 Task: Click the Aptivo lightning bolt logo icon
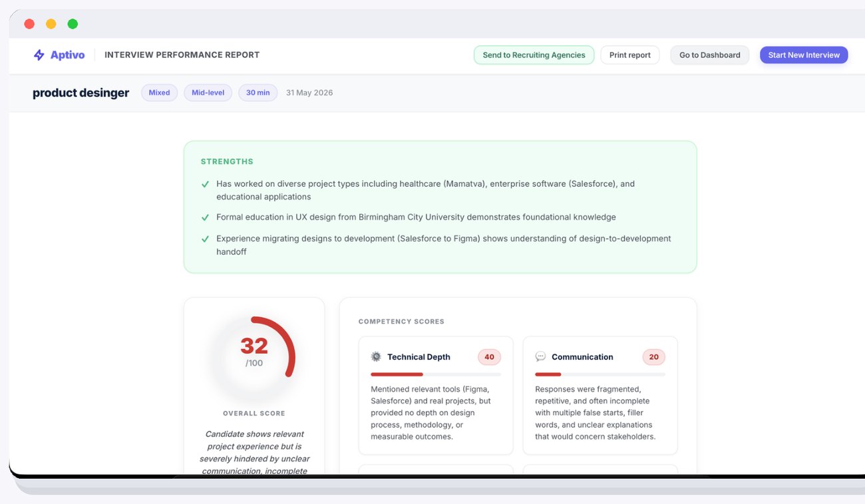39,55
